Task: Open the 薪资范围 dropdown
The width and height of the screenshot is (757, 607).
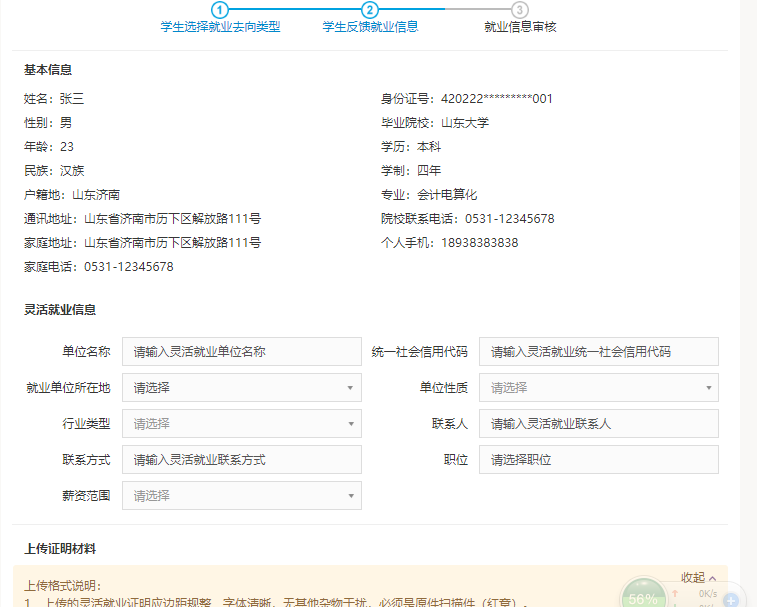Action: (241, 496)
